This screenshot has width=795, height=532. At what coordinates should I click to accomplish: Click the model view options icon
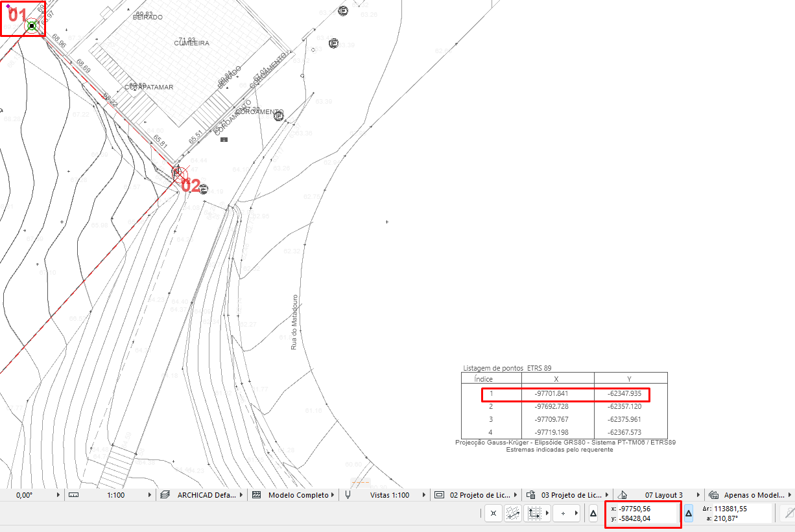[x=438, y=494]
